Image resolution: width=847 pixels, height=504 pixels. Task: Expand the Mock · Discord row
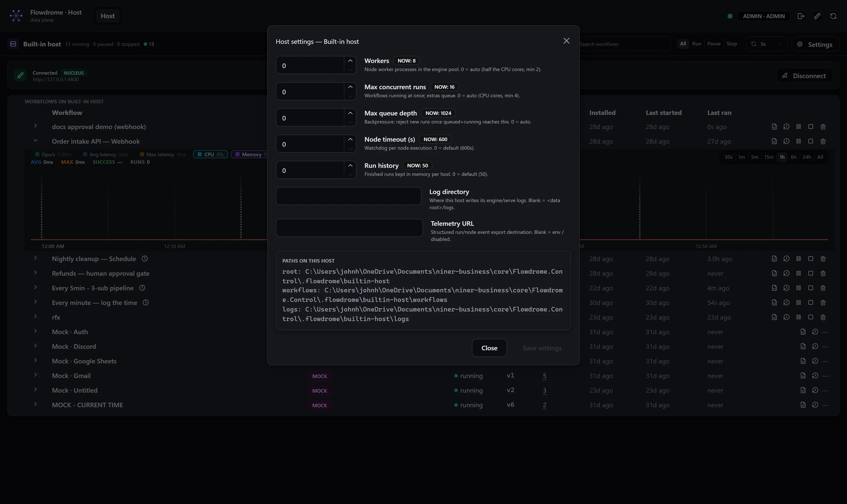35,346
